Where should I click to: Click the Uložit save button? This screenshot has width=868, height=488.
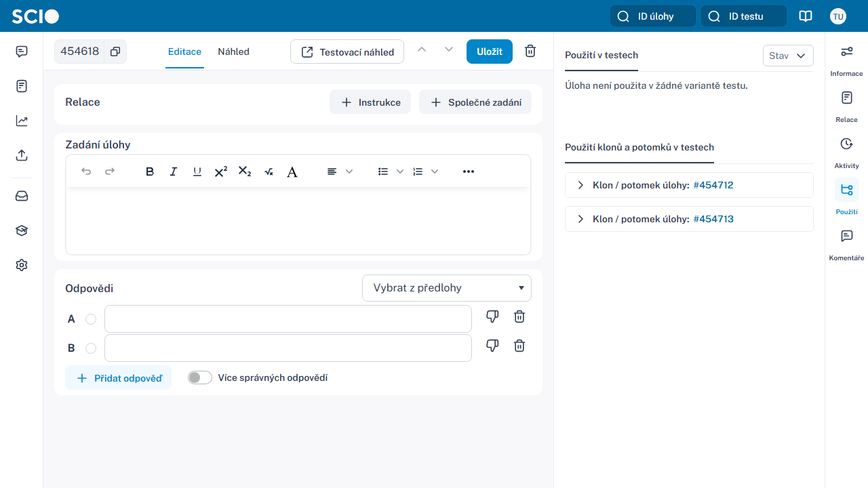point(490,52)
